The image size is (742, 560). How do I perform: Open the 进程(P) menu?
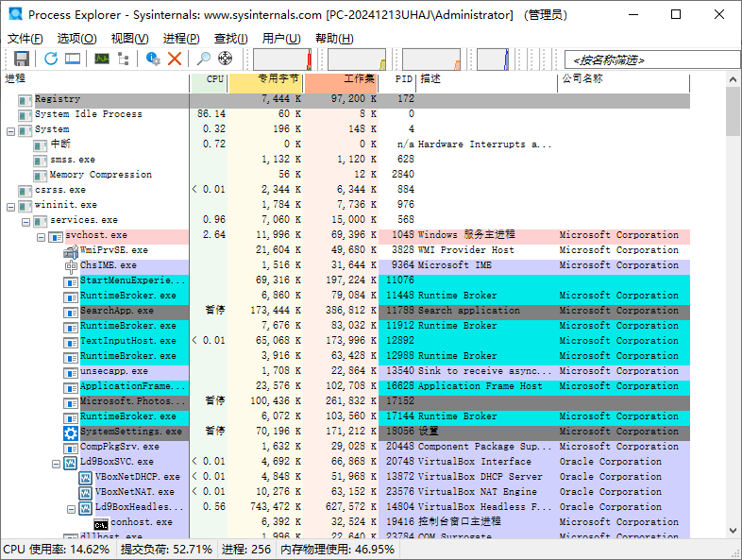click(x=181, y=39)
